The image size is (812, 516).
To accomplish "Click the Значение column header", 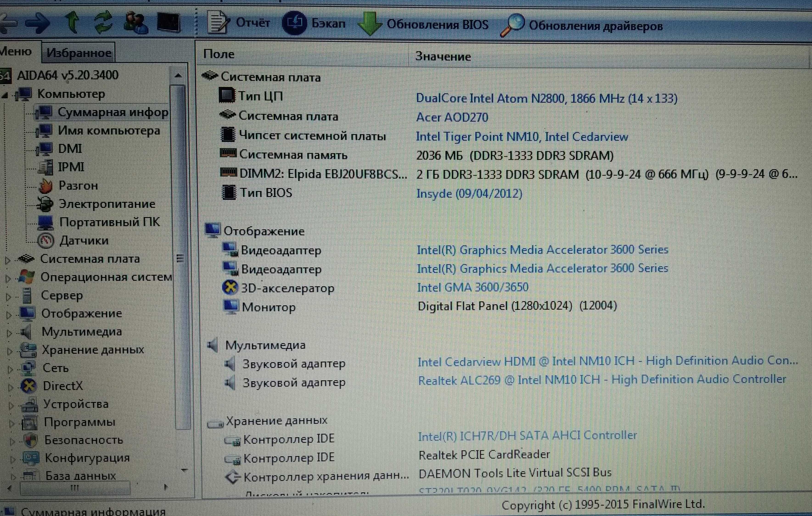I will pos(443,56).
